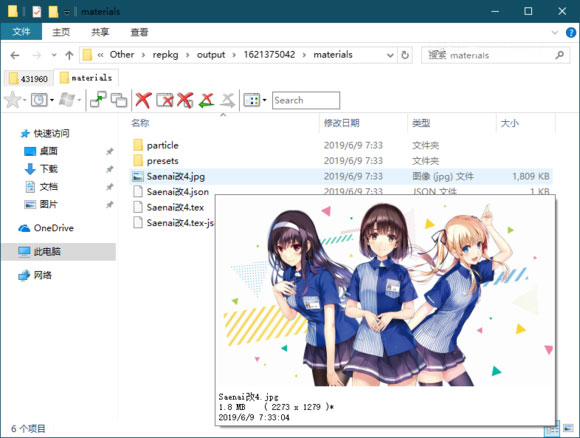Viewport: 580px width, 438px height.
Task: Sort by the 修改日期 column header
Action: [x=341, y=123]
